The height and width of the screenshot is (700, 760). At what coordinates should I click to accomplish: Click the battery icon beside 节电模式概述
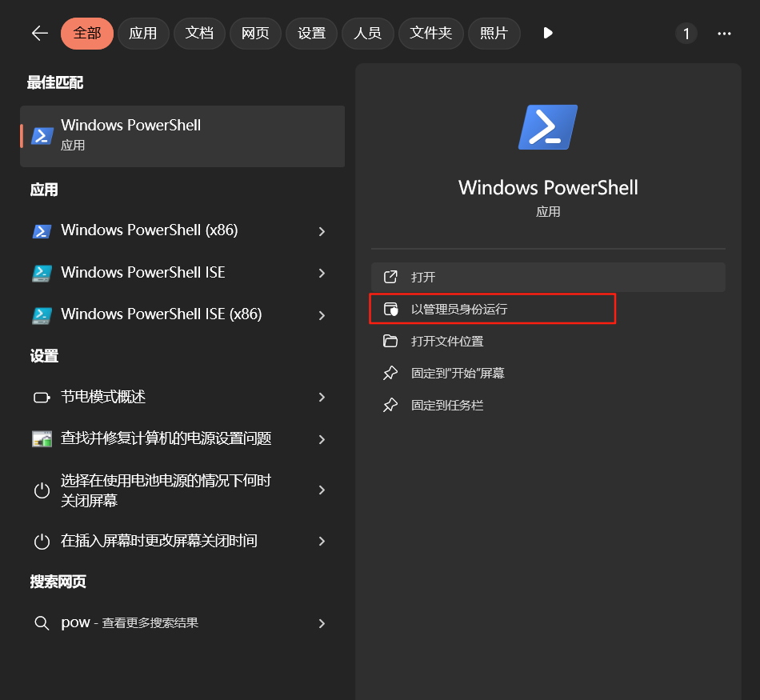point(42,398)
